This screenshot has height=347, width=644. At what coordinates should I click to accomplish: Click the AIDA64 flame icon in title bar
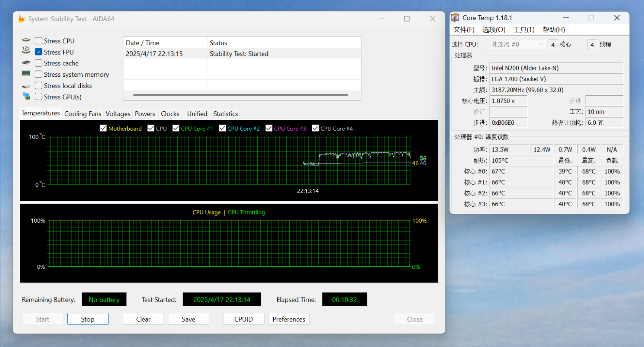click(21, 19)
